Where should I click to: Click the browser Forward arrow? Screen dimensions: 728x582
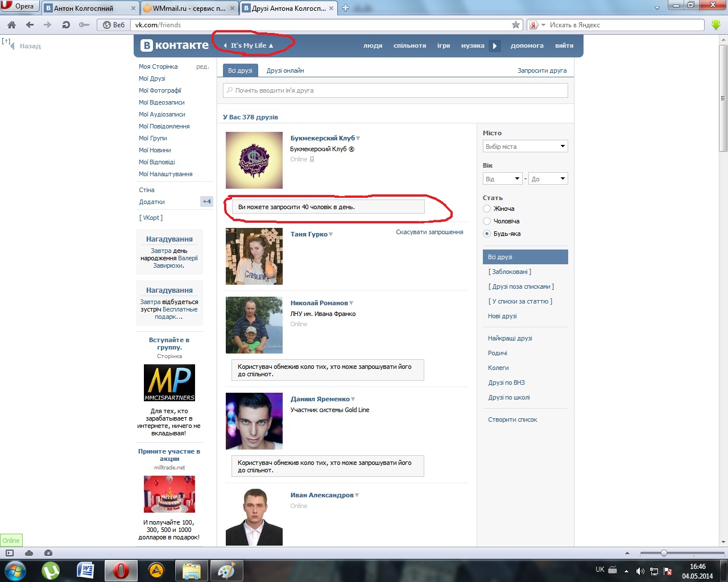tap(48, 25)
